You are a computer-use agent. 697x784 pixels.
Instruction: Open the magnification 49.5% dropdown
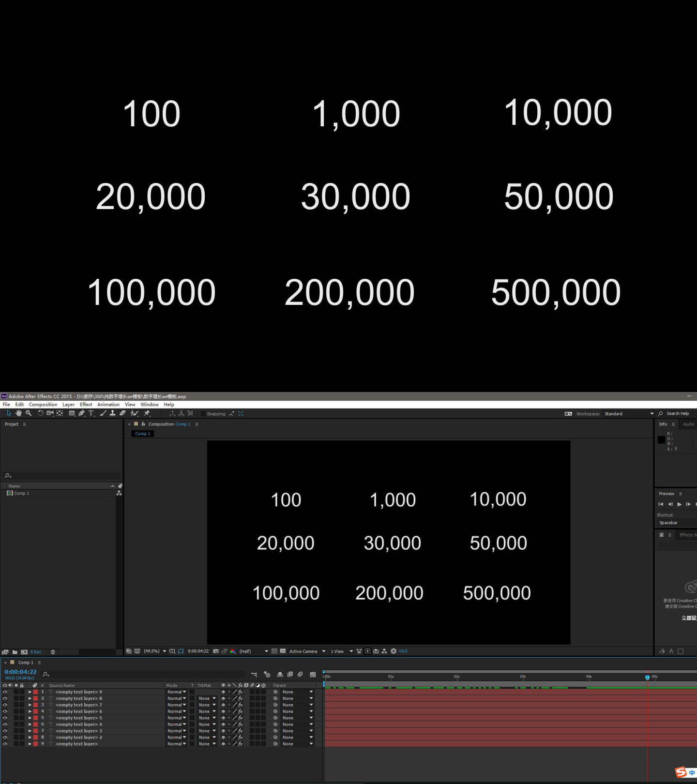coord(155,651)
